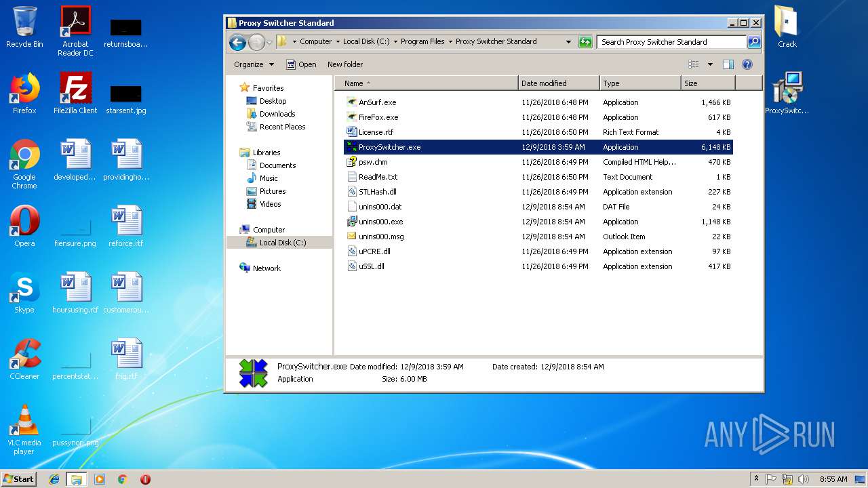The height and width of the screenshot is (488, 868).
Task: Expand the Local Disk (C:) breadcrumb arrow
Action: pos(395,41)
